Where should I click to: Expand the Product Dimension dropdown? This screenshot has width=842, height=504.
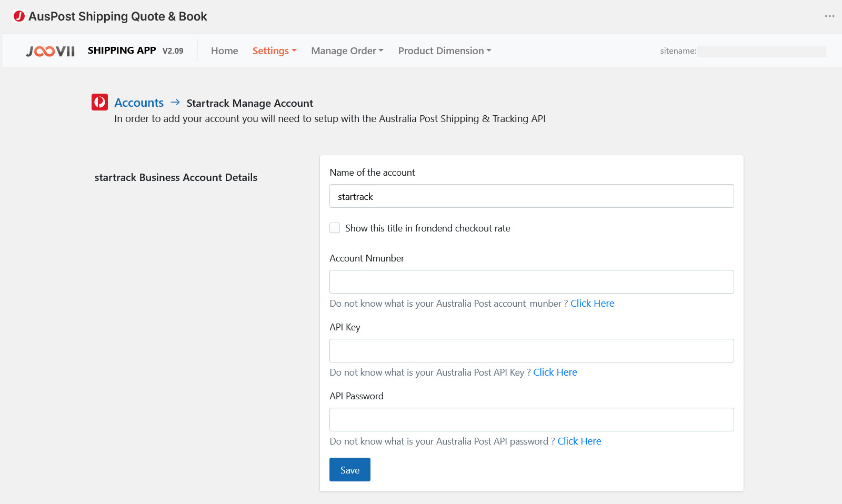pyautogui.click(x=444, y=51)
